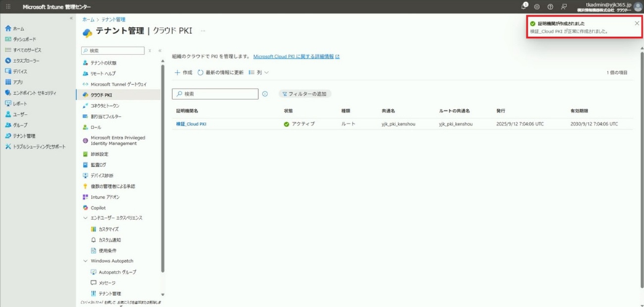Click the help question mark icon
The height and width of the screenshot is (307, 644).
pyautogui.click(x=550, y=7)
